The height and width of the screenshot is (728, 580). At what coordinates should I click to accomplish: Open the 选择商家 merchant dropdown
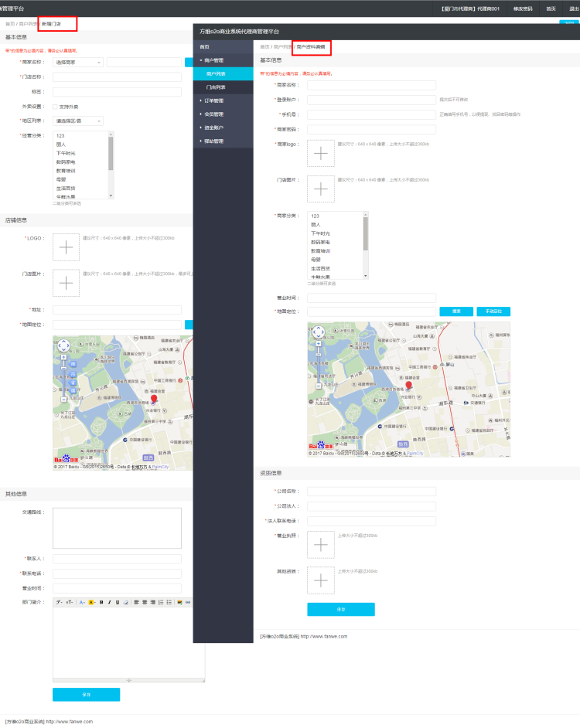tap(78, 62)
